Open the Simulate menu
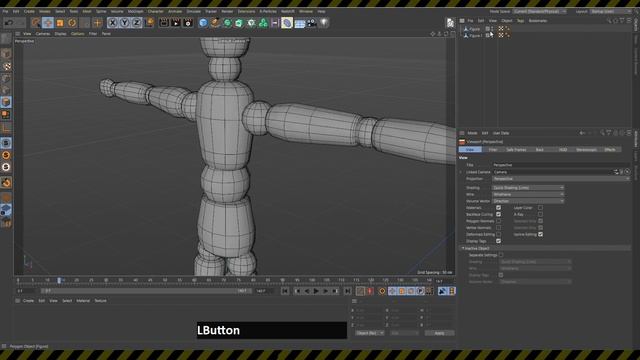Image resolution: width=640 pixels, height=360 pixels. point(194,11)
